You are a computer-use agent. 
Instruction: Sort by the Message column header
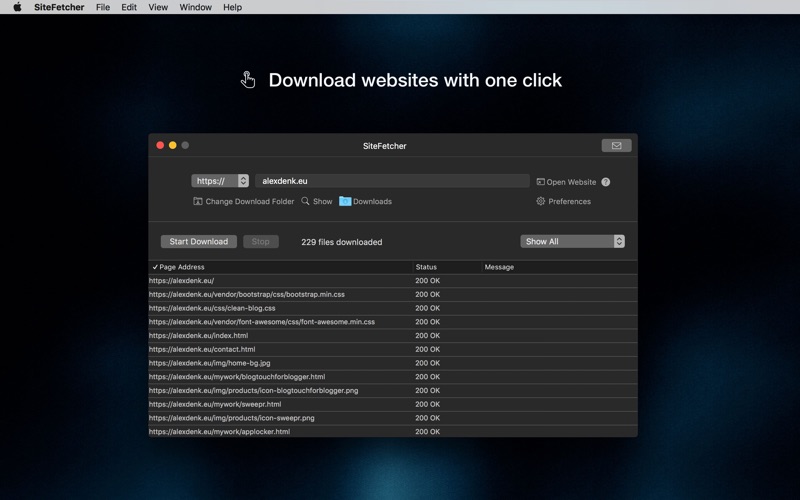[x=560, y=267]
